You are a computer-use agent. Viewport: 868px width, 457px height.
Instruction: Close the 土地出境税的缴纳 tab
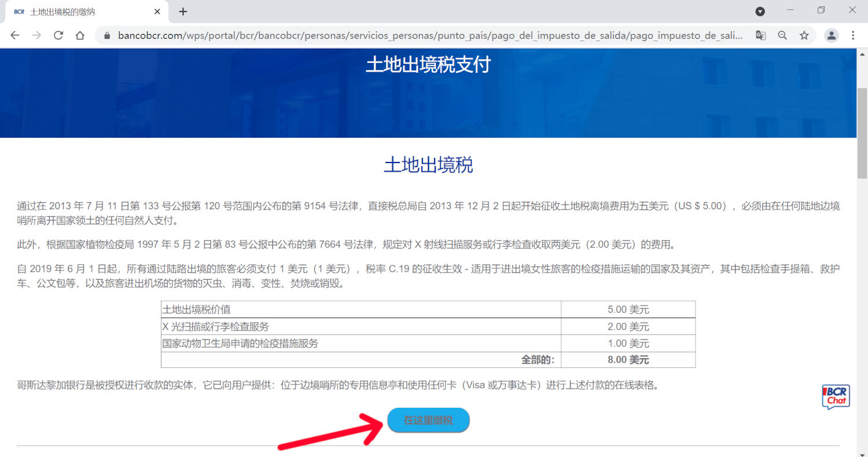pyautogui.click(x=157, y=12)
